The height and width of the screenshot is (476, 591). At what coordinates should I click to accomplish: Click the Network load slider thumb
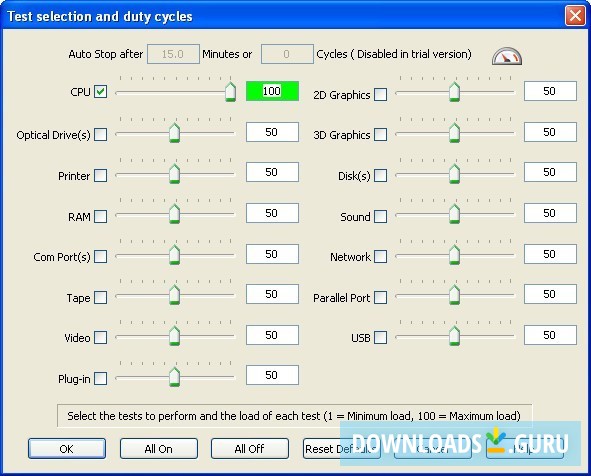[455, 255]
